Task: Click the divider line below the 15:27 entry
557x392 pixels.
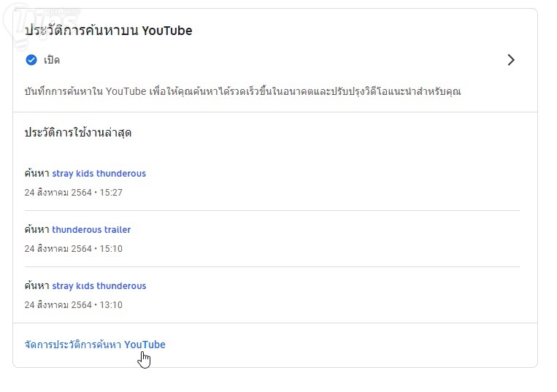Action: point(272,210)
